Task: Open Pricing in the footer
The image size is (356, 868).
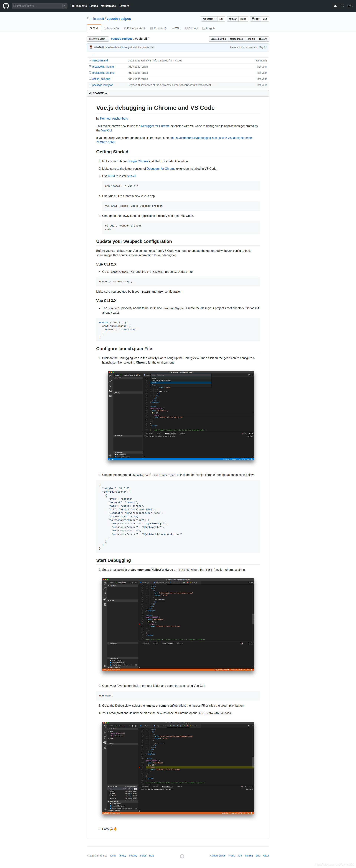Action: (x=232, y=856)
